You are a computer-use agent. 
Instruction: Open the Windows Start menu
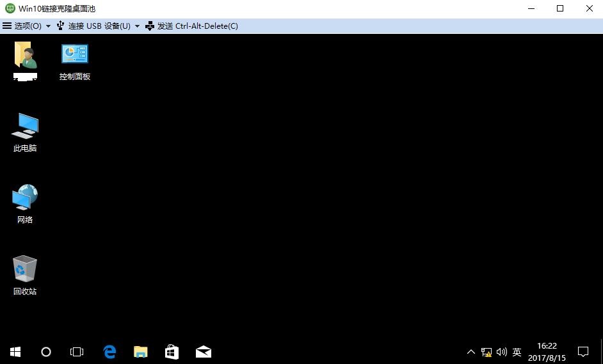[15, 352]
